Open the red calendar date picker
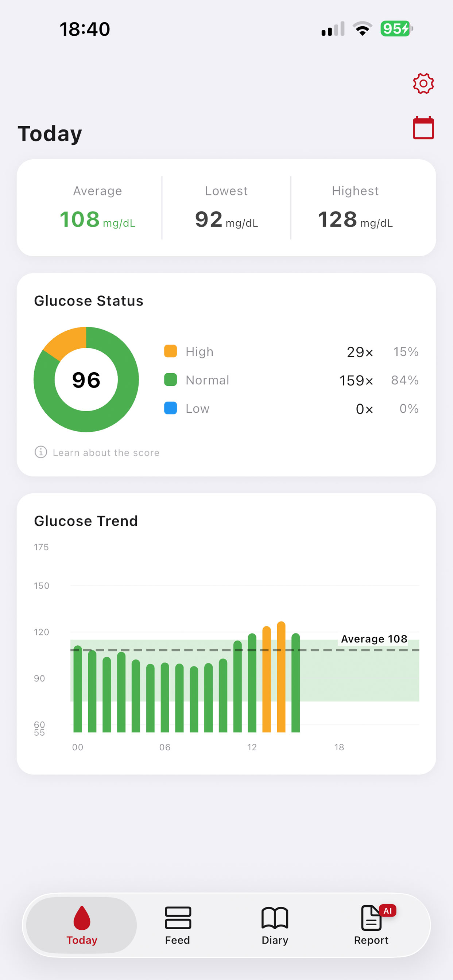The image size is (453, 980). (x=423, y=128)
